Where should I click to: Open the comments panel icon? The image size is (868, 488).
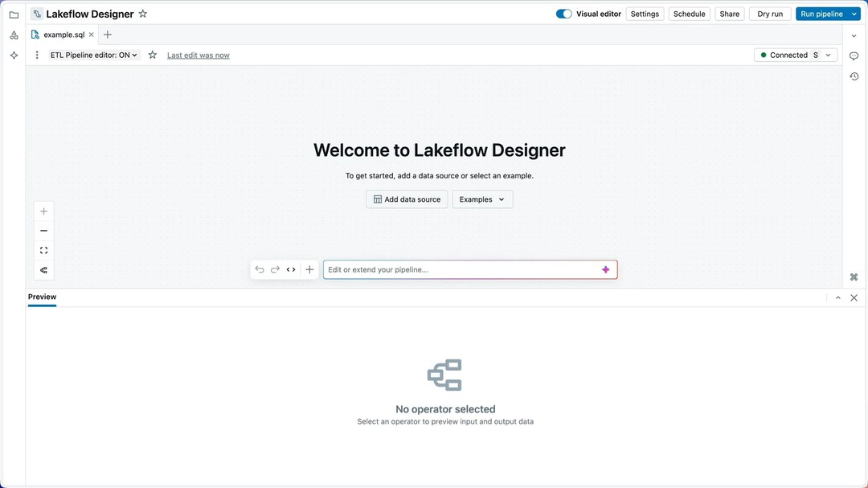(x=854, y=56)
